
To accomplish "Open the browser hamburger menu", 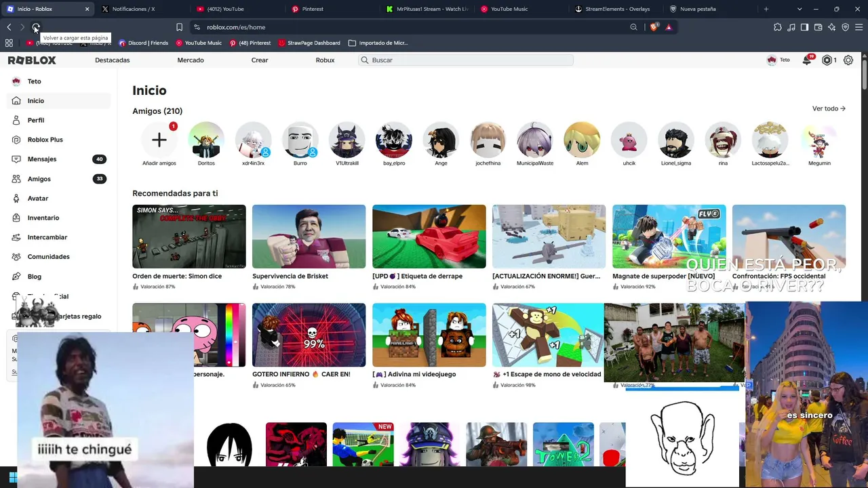I will click(859, 27).
